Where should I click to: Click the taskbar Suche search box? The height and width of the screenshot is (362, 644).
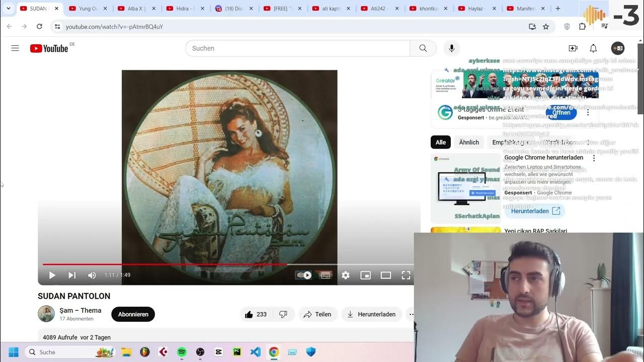point(70,352)
